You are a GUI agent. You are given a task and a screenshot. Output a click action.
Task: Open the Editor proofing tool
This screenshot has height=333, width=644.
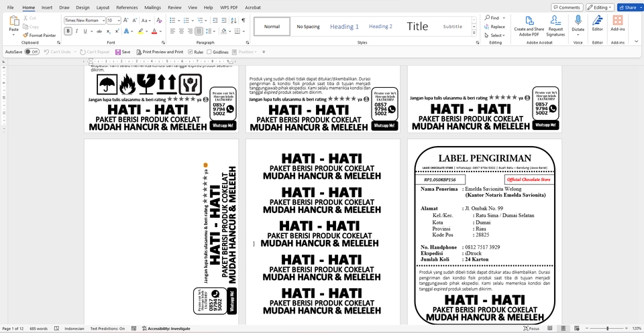tap(598, 24)
